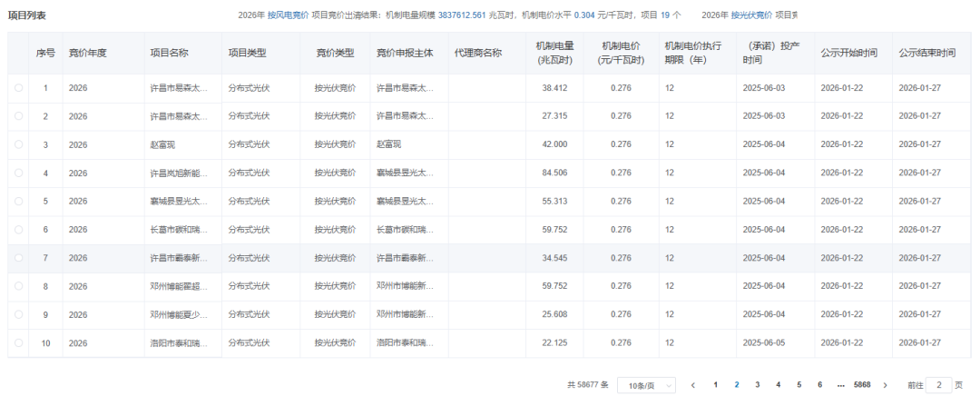Go to the previous page arrow
This screenshot has height=406, width=980.
693,385
